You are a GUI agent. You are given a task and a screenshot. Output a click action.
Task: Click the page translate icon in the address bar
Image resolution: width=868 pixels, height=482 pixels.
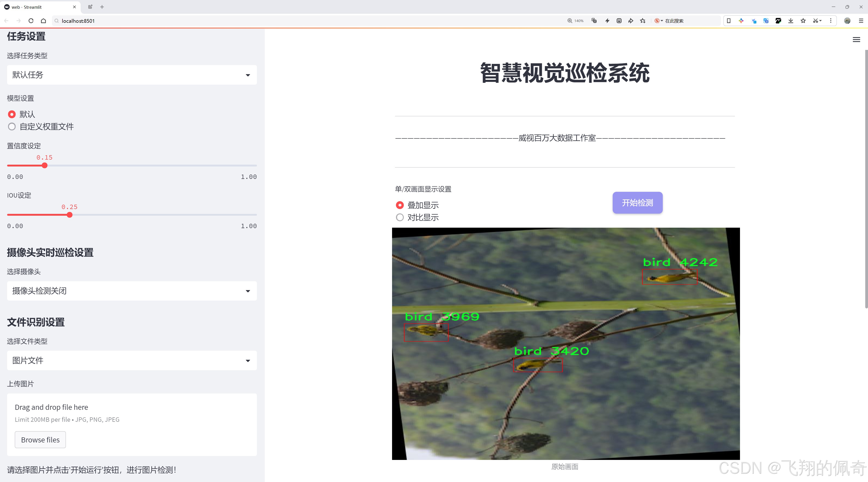pyautogui.click(x=594, y=20)
